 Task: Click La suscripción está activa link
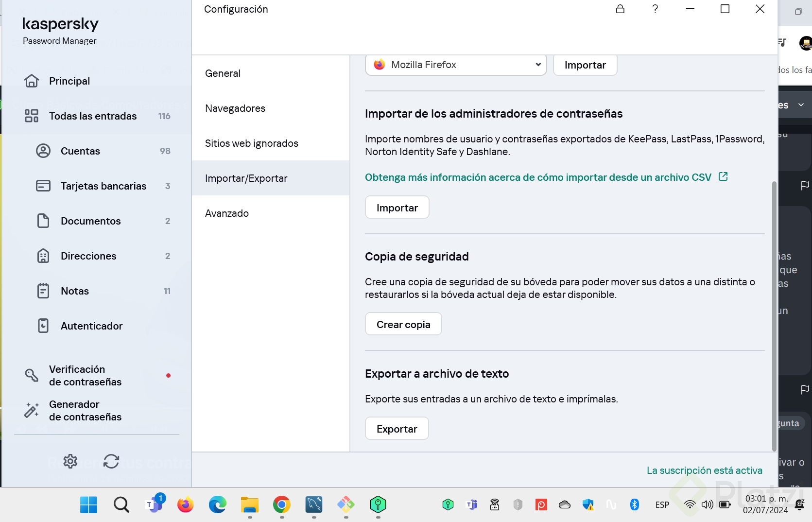(x=704, y=470)
